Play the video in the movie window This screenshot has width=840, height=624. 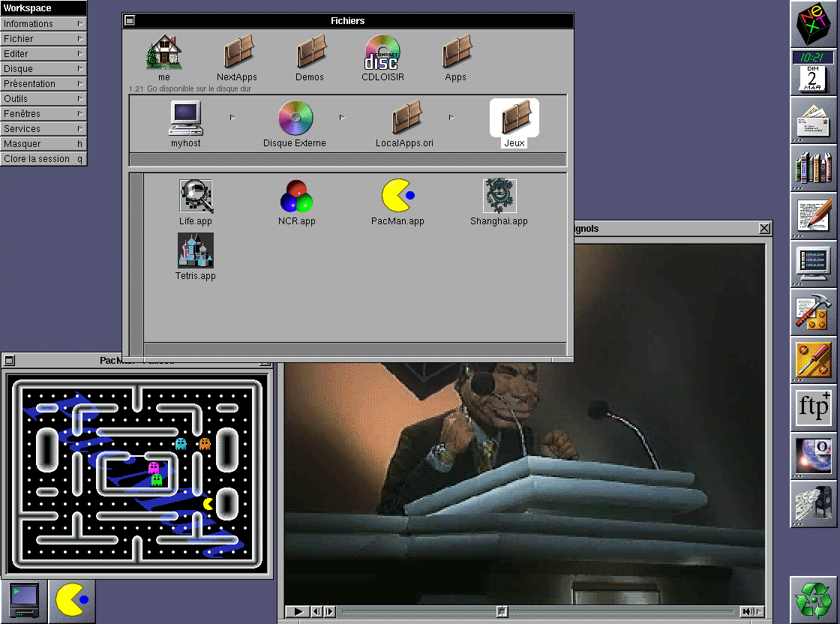[297, 611]
